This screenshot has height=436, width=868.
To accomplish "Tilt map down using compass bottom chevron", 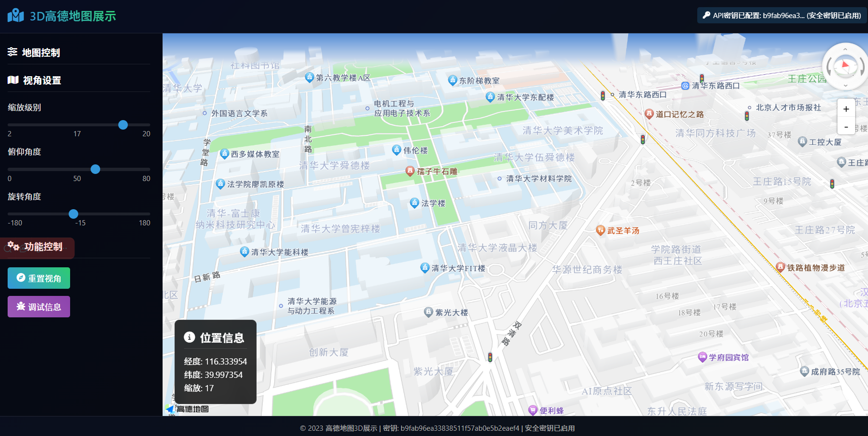I will (x=845, y=86).
